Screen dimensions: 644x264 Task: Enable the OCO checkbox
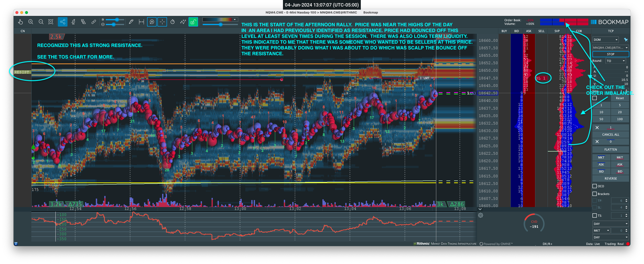point(595,186)
